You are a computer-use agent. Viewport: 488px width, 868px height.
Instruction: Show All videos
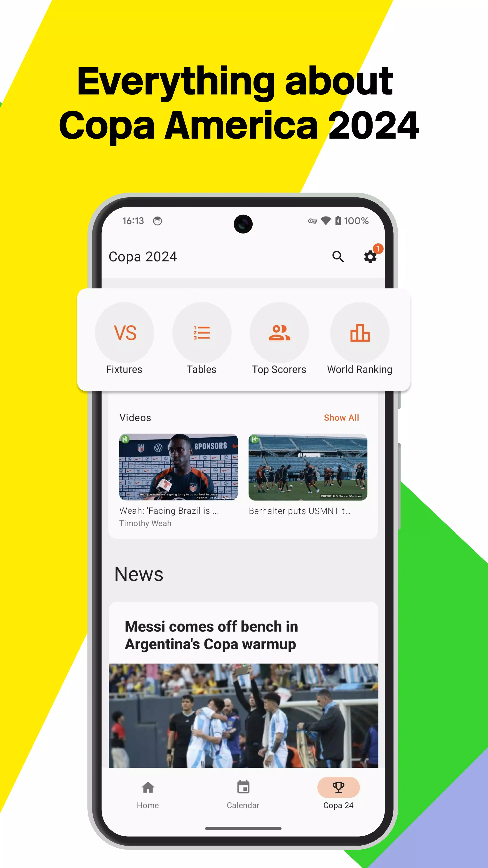[x=341, y=417]
